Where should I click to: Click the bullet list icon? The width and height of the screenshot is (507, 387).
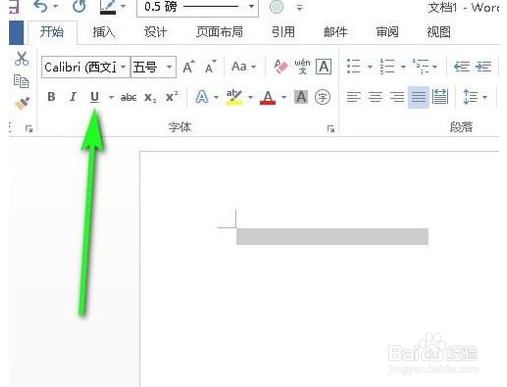click(354, 66)
